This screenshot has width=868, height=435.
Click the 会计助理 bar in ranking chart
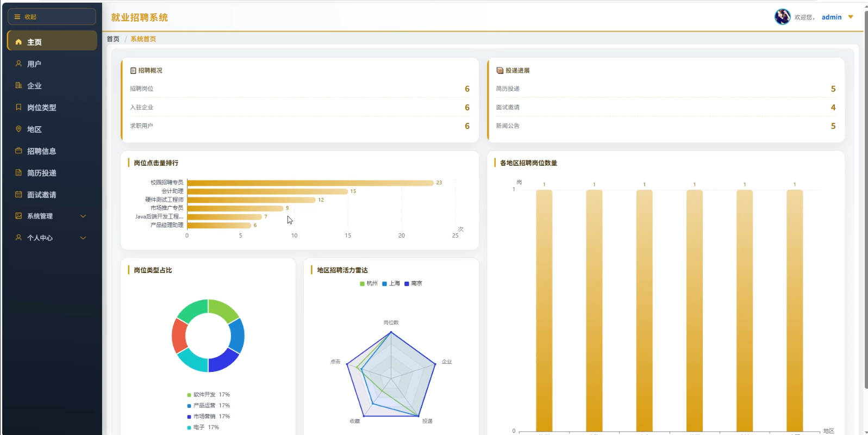(x=267, y=191)
